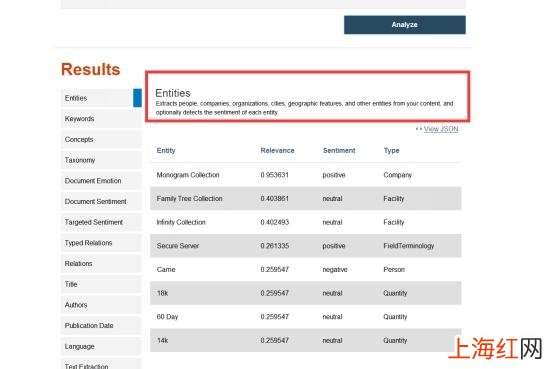
Task: Switch to the Title tab
Action: (x=101, y=284)
